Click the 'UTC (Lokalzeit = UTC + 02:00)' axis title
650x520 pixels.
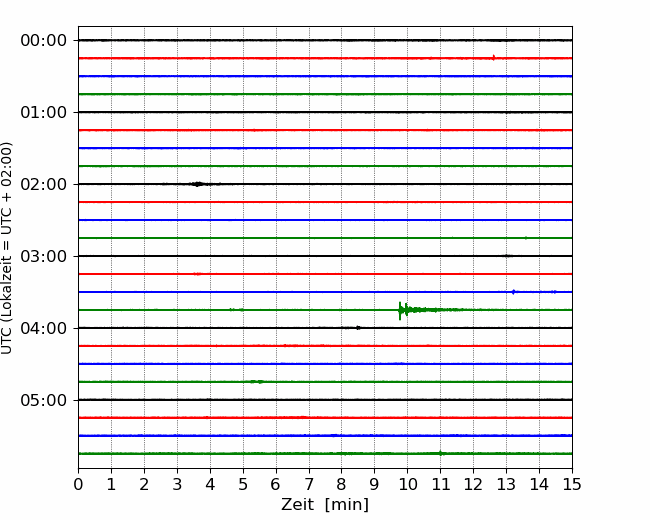(7, 248)
